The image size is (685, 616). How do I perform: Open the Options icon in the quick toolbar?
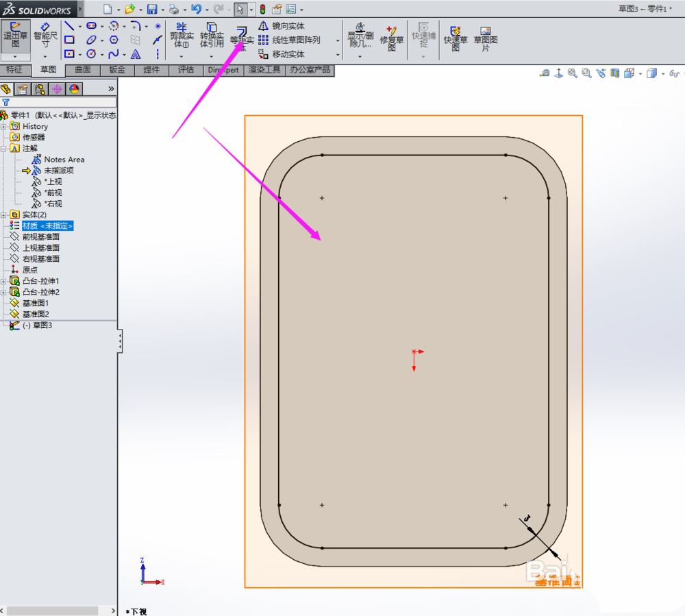[x=291, y=9]
